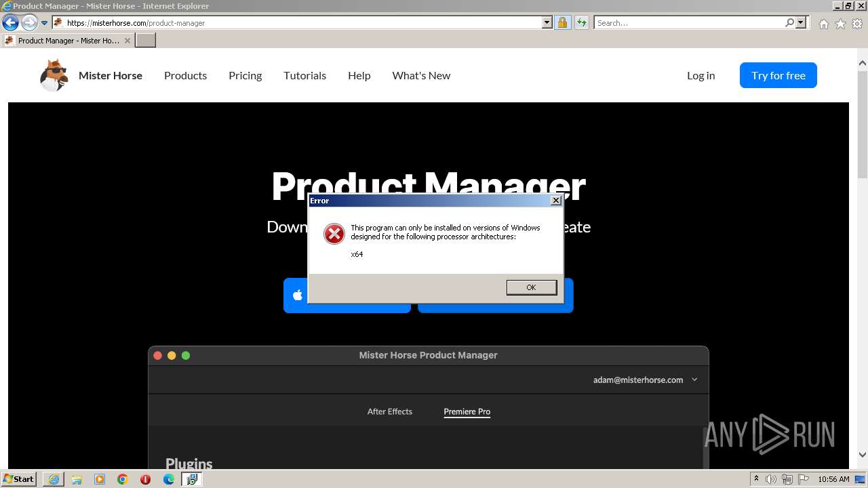Open the Help page
This screenshot has width=868, height=488.
coord(359,75)
